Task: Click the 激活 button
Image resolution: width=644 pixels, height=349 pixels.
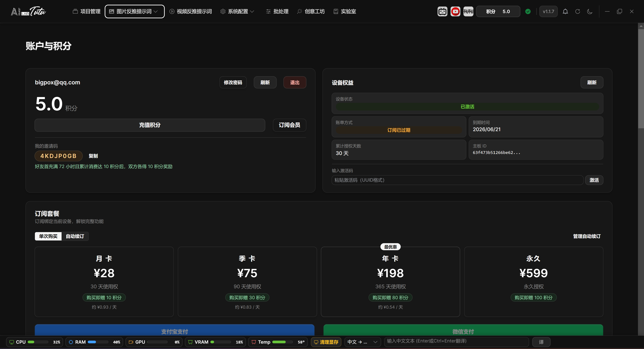Action: coord(594,180)
